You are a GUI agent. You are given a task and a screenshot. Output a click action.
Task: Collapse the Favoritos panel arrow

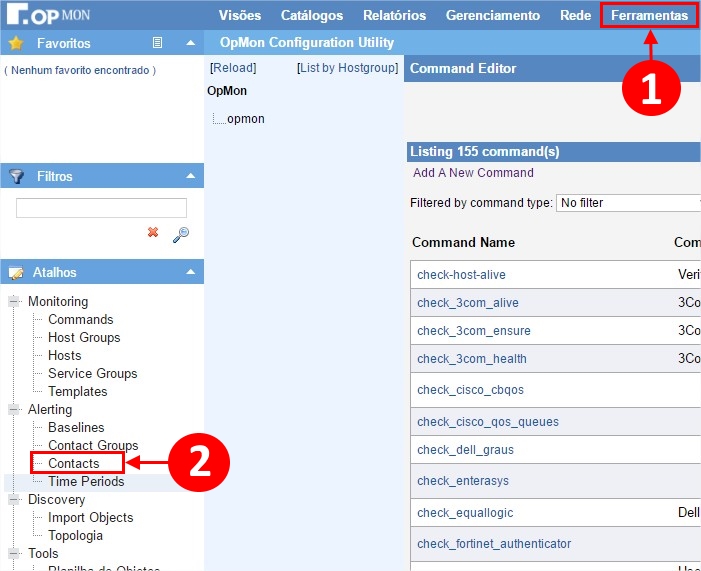point(191,43)
